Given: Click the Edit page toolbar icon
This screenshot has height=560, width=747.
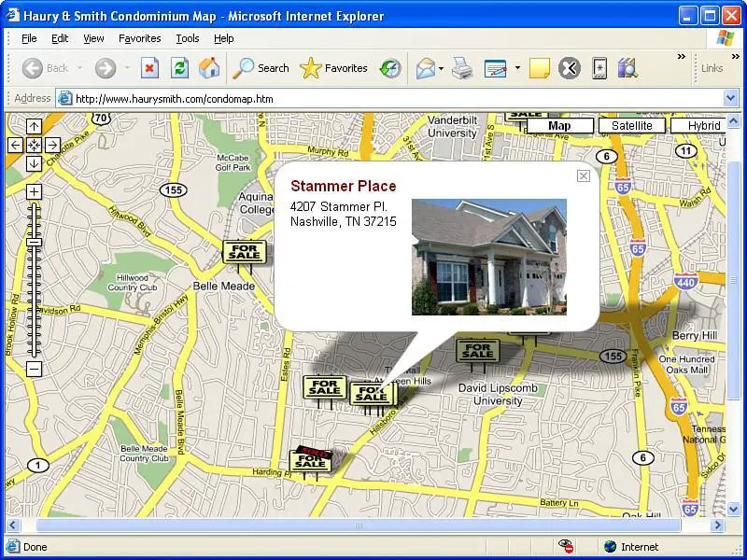Looking at the screenshot, I should [496, 68].
